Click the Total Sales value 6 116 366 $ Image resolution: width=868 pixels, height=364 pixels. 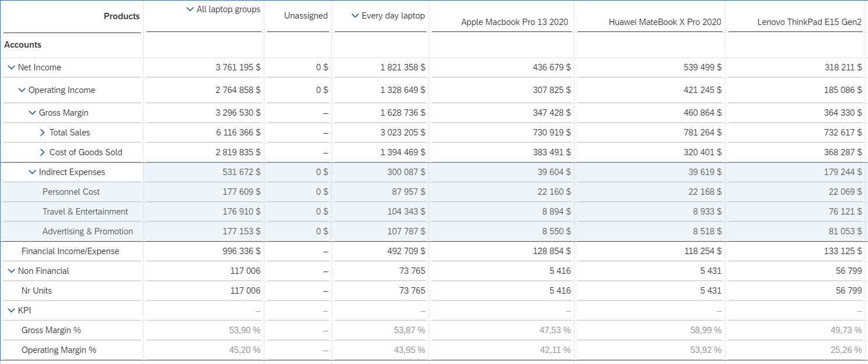pos(238,133)
